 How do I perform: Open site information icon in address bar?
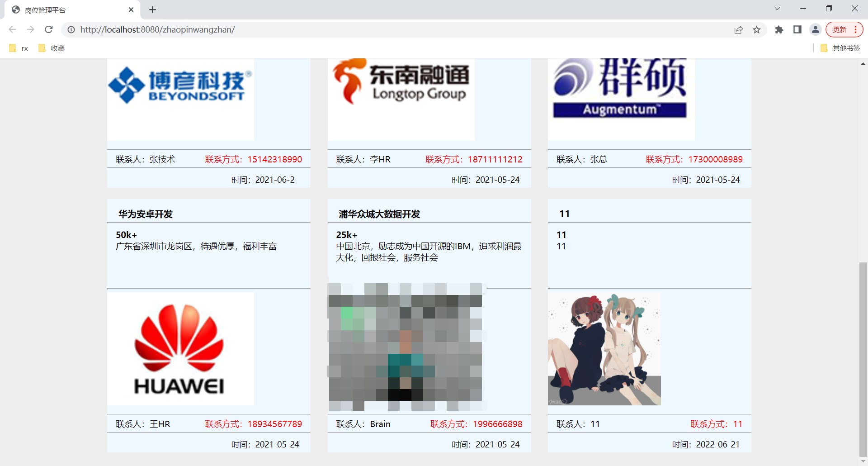[x=71, y=29]
